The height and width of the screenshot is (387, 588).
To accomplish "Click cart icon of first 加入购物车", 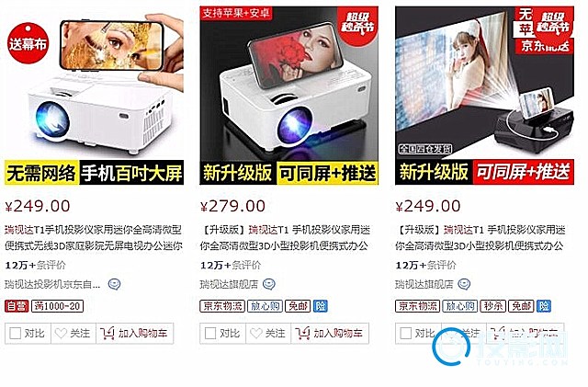I will tap(107, 333).
